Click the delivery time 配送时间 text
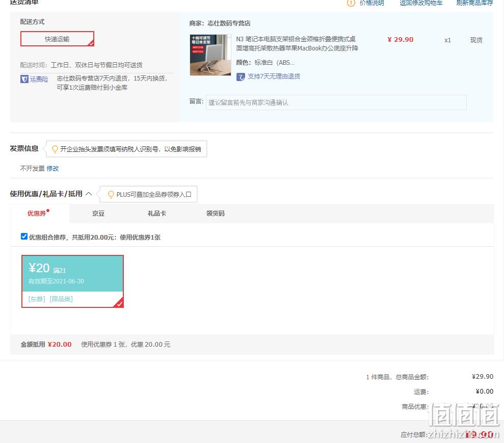 point(82,65)
